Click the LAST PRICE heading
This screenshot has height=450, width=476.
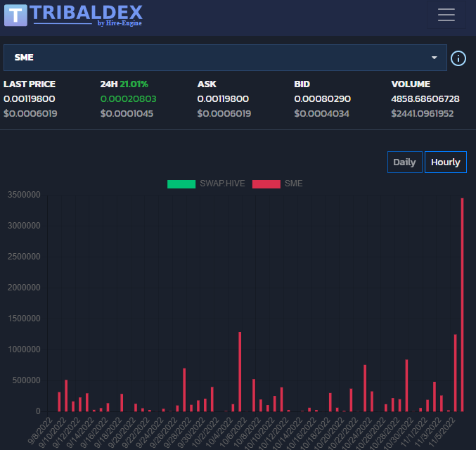click(30, 84)
